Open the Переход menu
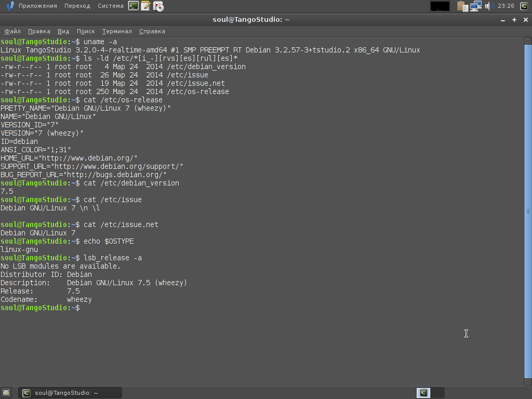The width and height of the screenshot is (532, 399). [x=77, y=6]
